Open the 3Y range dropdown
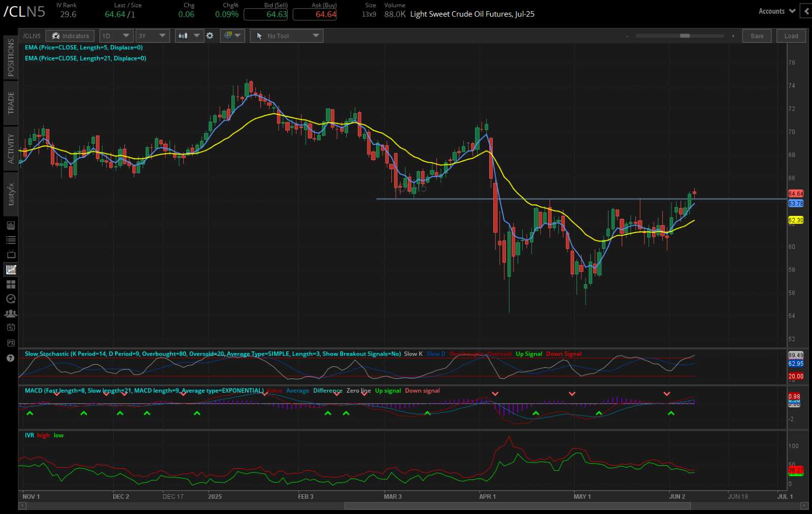This screenshot has height=514, width=812. point(152,36)
